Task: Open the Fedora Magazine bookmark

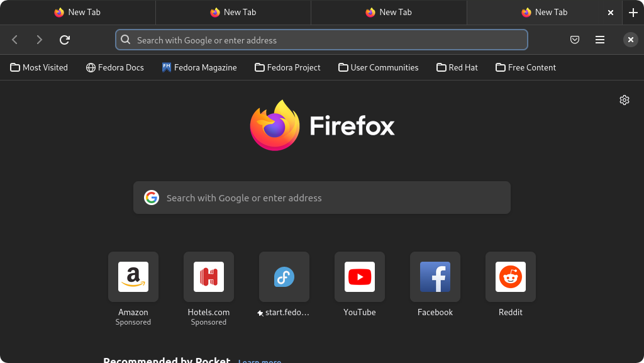Action: pos(199,67)
